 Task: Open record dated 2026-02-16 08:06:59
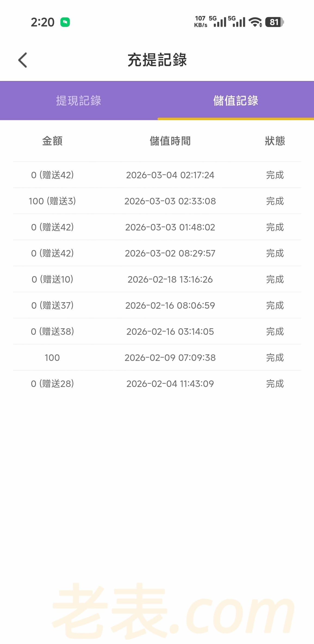170,305
